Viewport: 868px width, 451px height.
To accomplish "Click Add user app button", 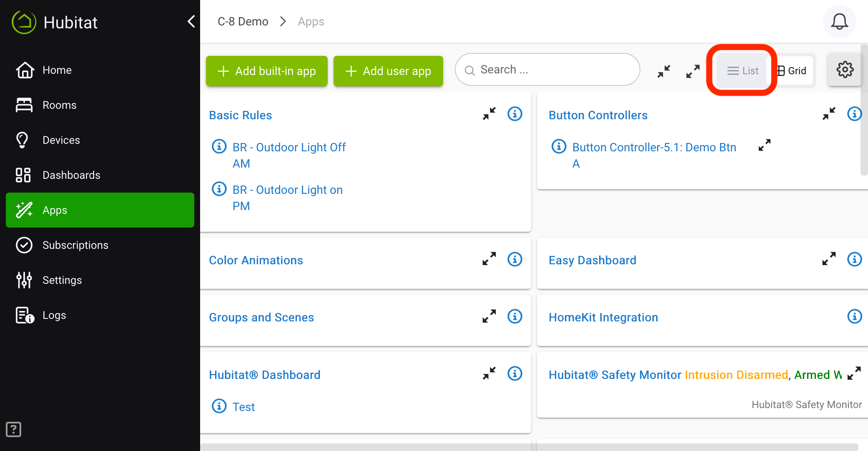I will pos(388,70).
